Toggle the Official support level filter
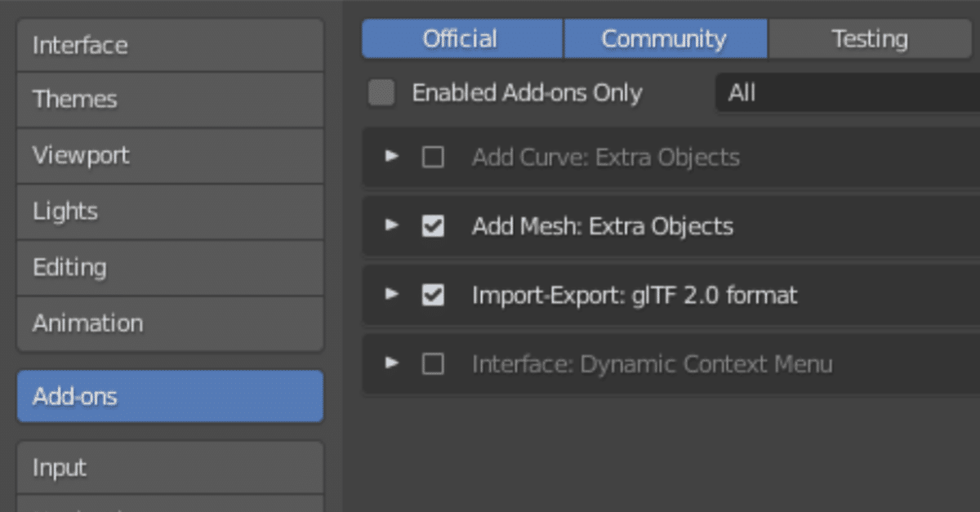This screenshot has width=980, height=512. [x=461, y=39]
